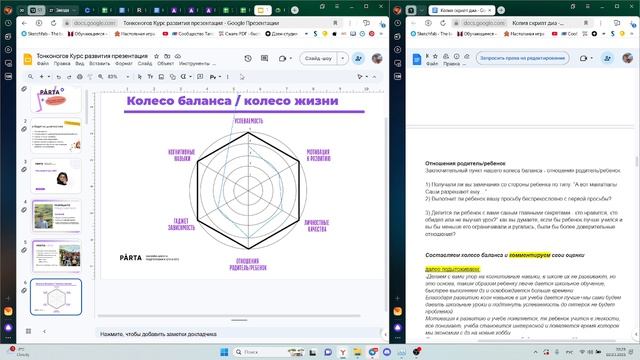Open pointer mode dropdown at toolbar right
This screenshot has height=360, width=640.
click(x=367, y=76)
